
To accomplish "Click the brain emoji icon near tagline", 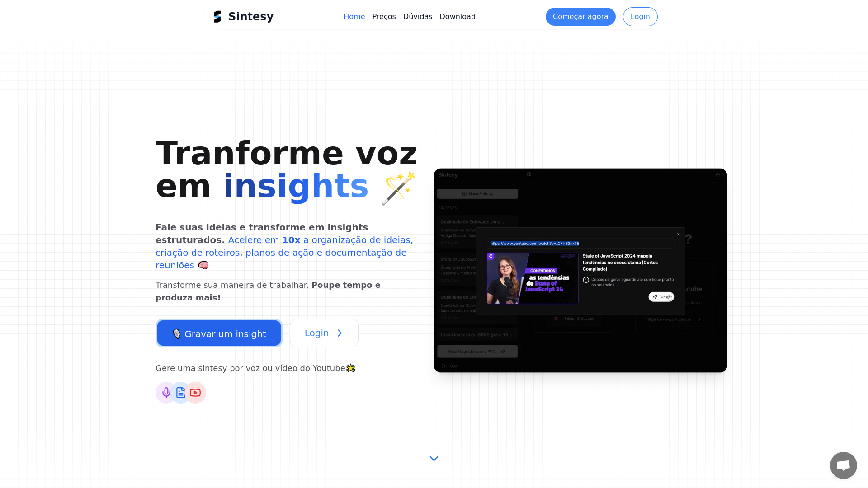I will pos(203,265).
